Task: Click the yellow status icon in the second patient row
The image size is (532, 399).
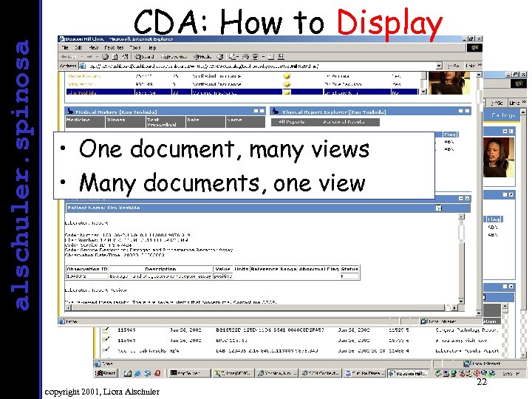Action: (287, 84)
